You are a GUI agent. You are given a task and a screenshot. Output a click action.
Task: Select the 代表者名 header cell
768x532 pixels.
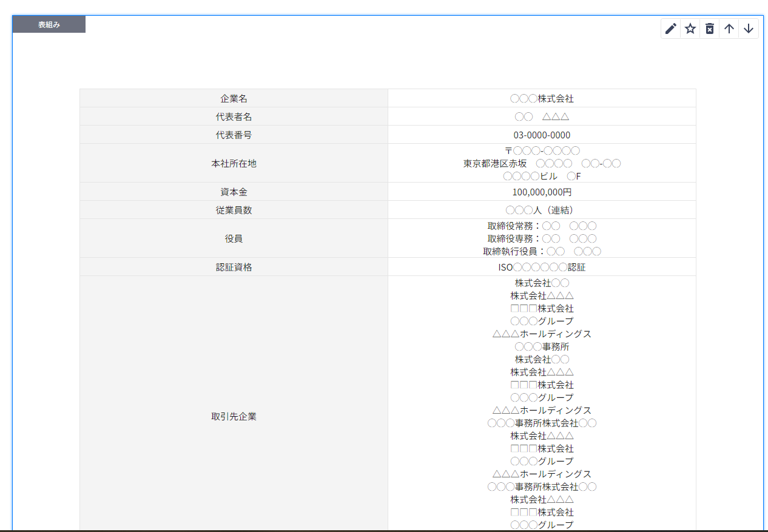[x=234, y=116]
